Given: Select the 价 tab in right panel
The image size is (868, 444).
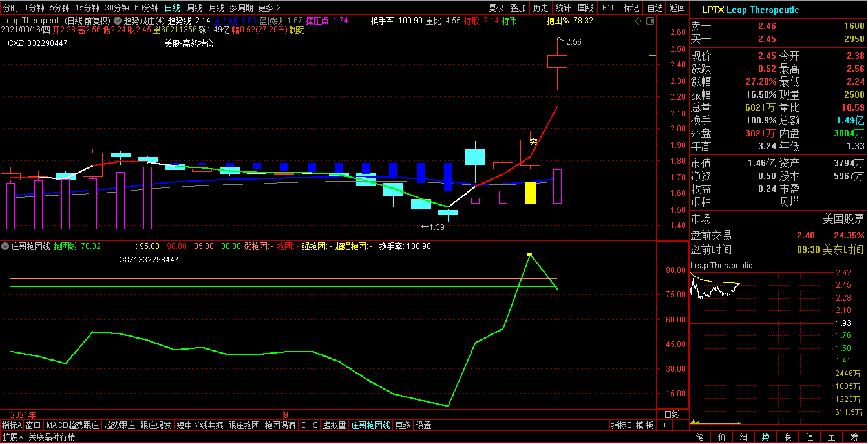Looking at the screenshot, I should [x=722, y=438].
